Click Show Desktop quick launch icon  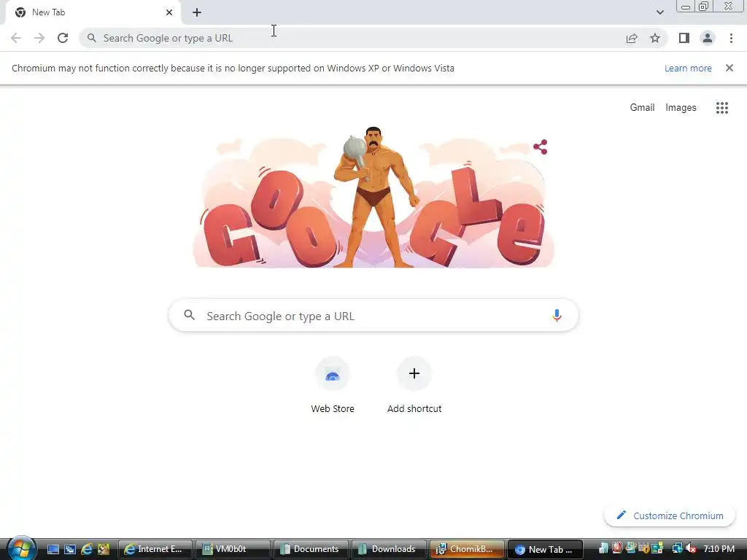pos(53,549)
